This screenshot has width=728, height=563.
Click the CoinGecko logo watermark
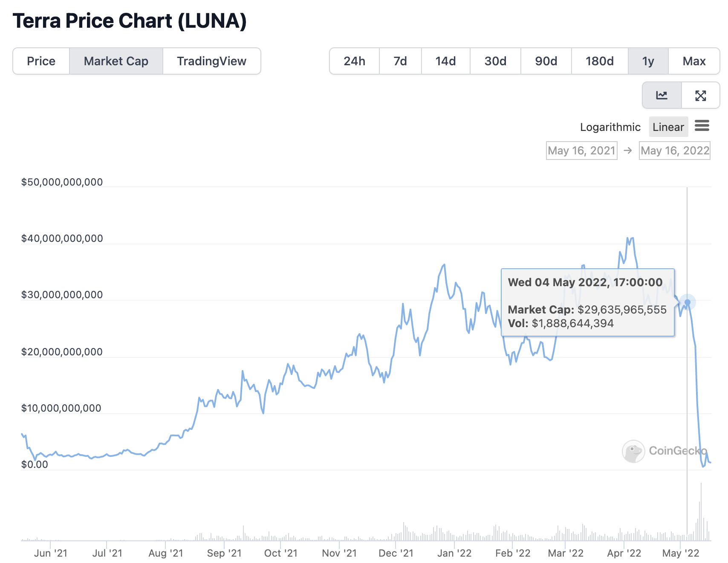coord(664,451)
